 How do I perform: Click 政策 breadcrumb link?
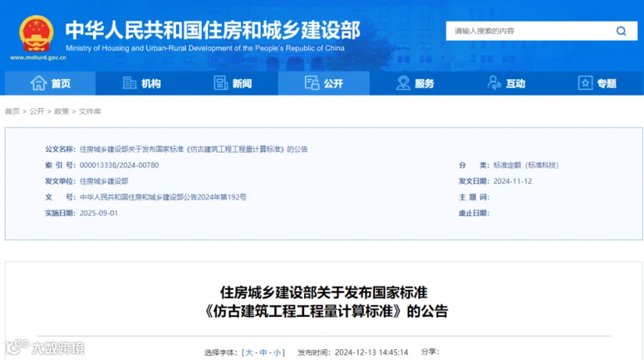62,112
